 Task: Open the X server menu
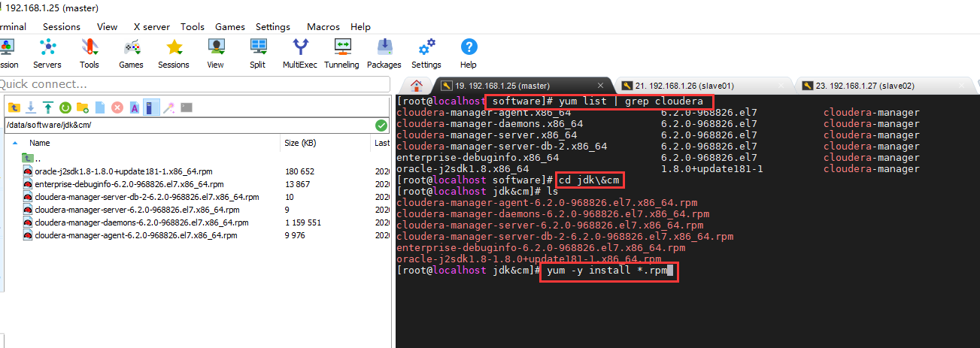152,26
